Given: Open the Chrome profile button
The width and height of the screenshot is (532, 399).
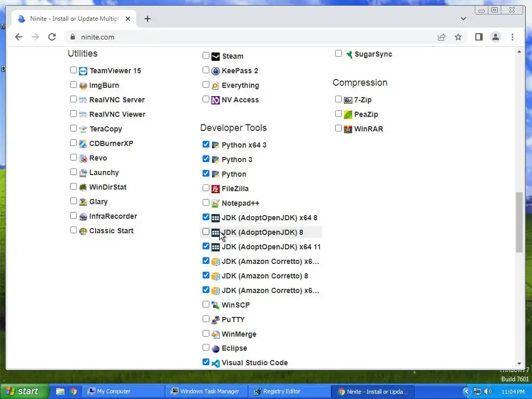Looking at the screenshot, I should [x=495, y=37].
